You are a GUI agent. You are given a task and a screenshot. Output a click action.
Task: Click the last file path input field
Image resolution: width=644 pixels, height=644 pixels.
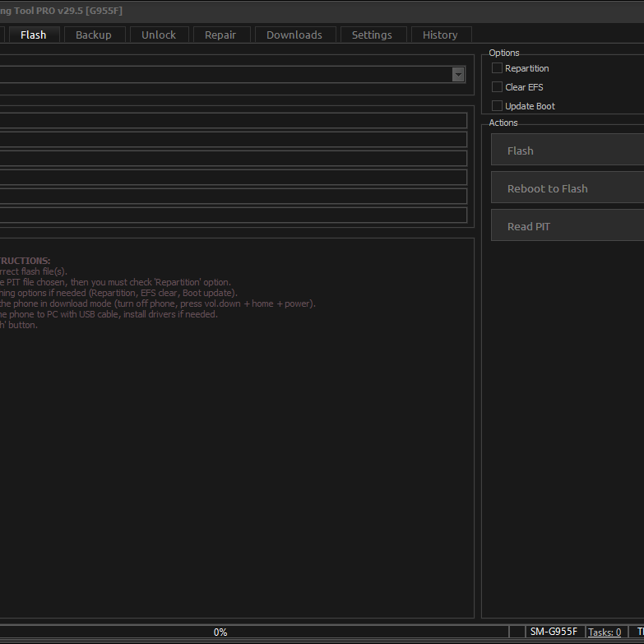coord(234,215)
